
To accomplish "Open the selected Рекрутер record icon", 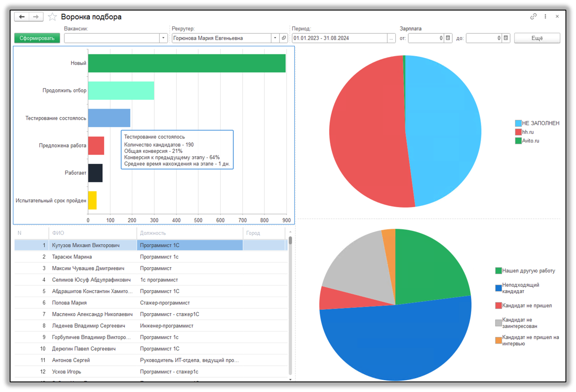I will point(284,38).
